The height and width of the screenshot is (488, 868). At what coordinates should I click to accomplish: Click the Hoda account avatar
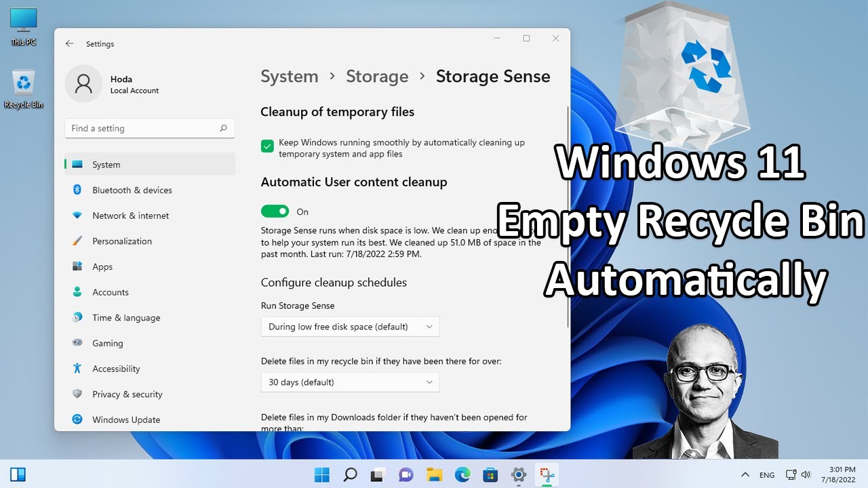pyautogui.click(x=83, y=84)
